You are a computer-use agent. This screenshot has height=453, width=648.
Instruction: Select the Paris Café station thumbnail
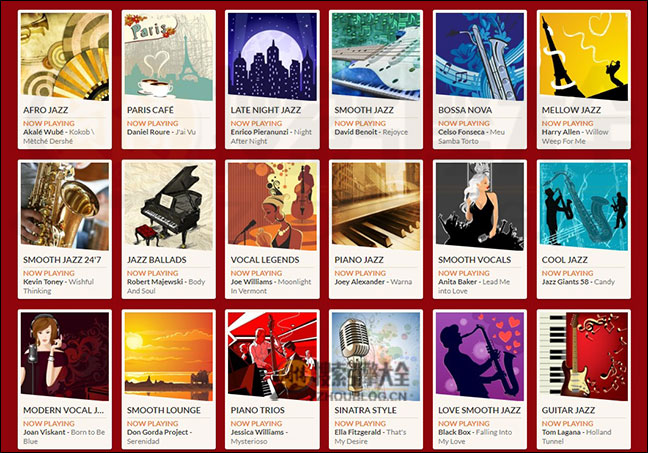click(x=169, y=57)
